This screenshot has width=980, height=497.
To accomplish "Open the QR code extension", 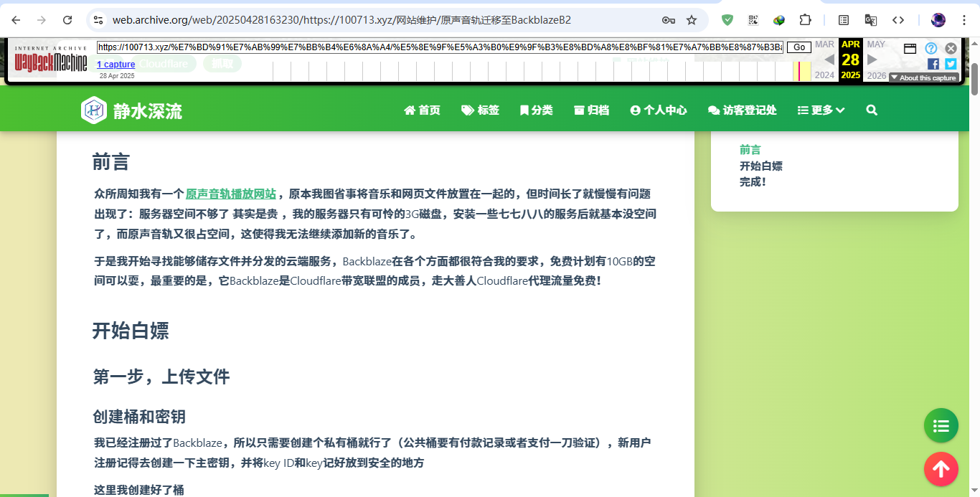I will [x=753, y=20].
